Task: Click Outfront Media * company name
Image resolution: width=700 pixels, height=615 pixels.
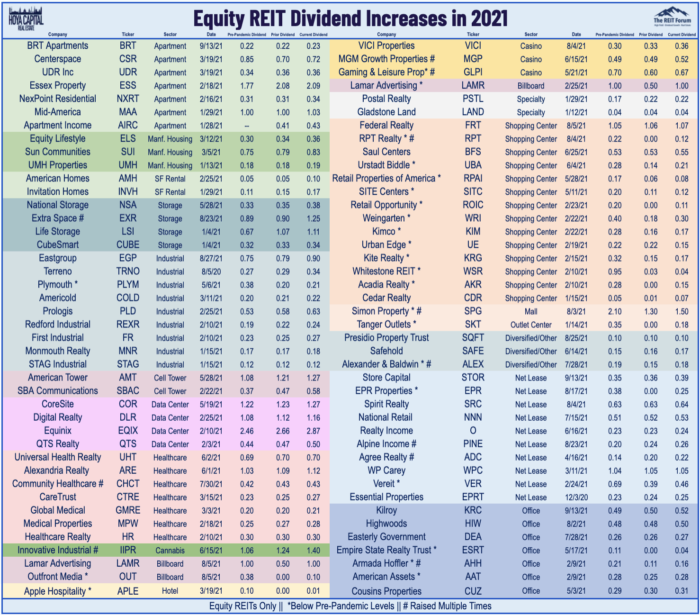Action: (x=58, y=576)
